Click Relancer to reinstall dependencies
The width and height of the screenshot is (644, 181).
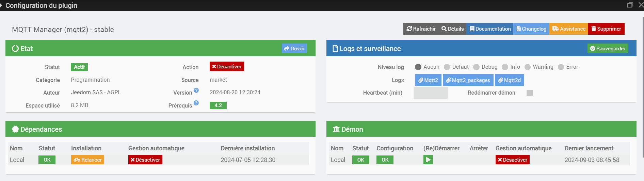click(x=87, y=160)
